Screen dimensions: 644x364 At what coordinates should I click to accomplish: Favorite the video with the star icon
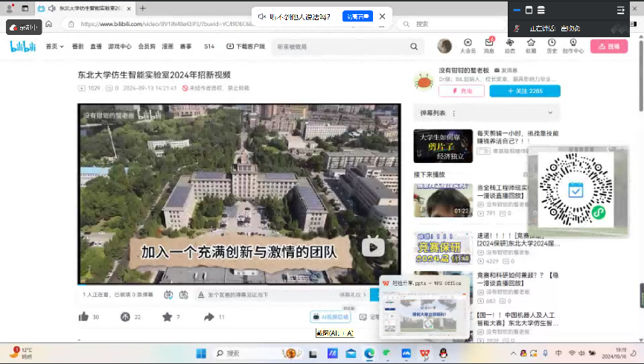point(167,317)
